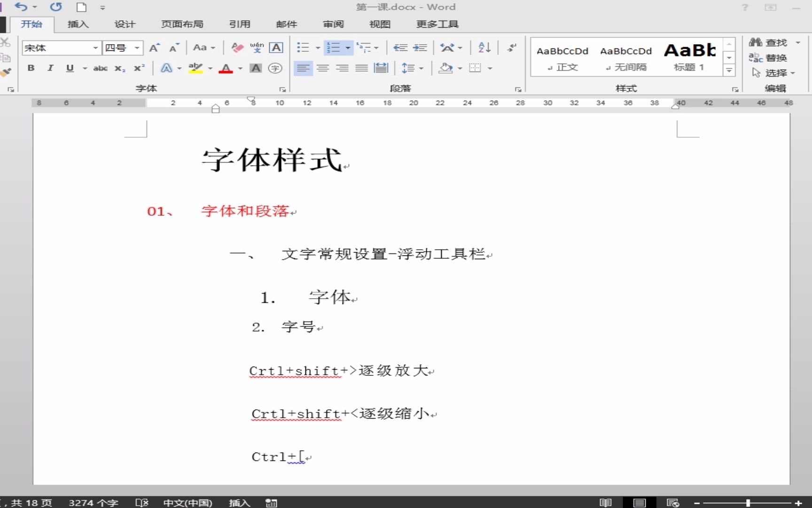Open the 审阅 ribbon tab
812x508 pixels.
333,24
